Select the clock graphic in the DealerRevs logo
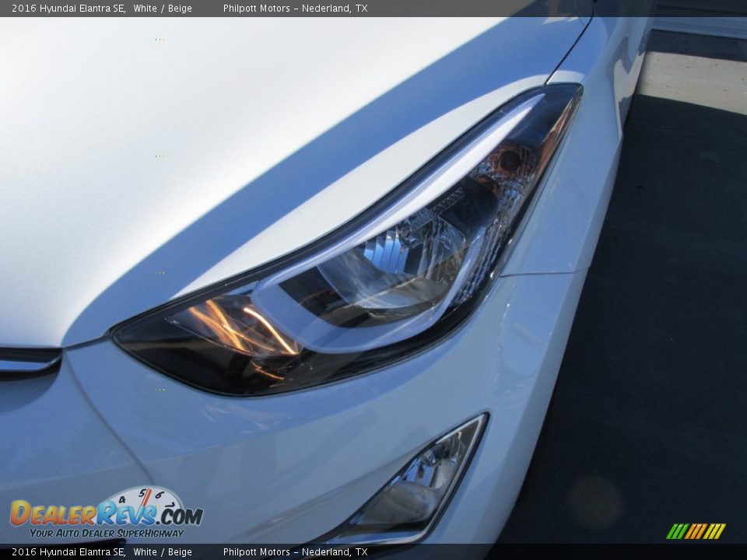 click(142, 502)
